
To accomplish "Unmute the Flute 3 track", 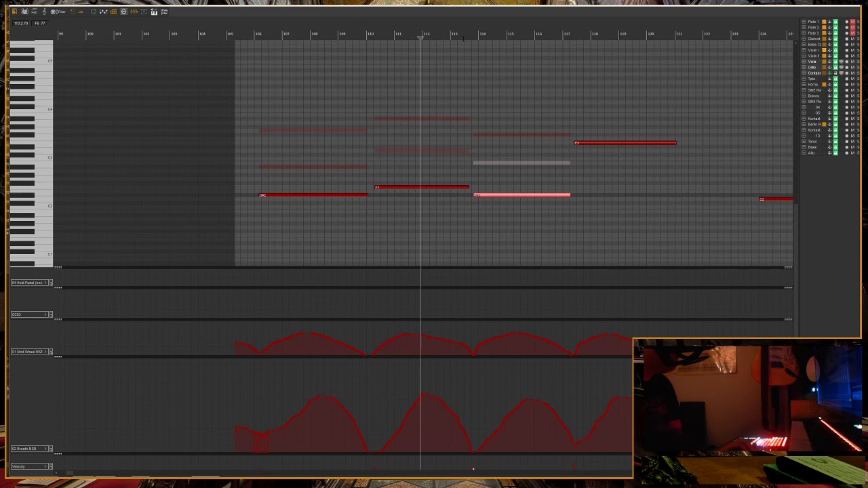I will (x=852, y=33).
